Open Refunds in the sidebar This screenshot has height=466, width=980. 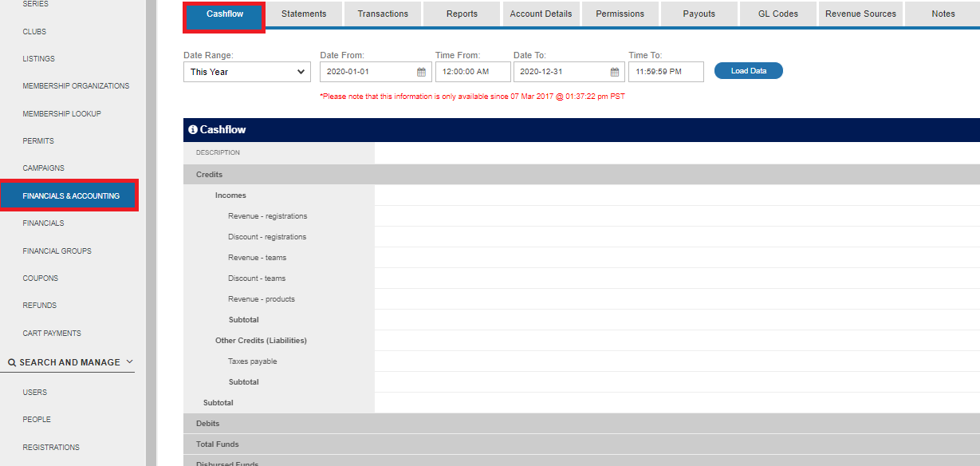(x=40, y=306)
